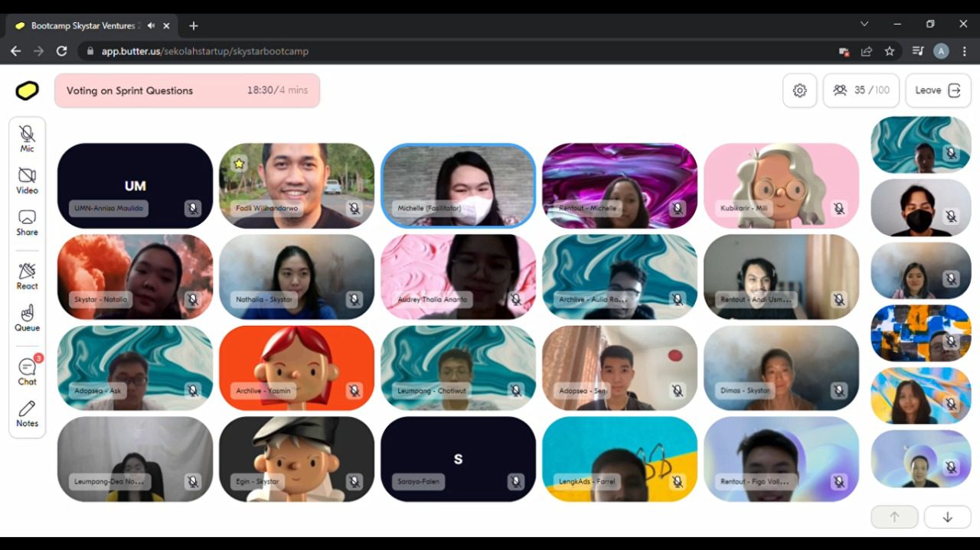Mute the browser tab audio
The image size is (980, 550).
[151, 25]
